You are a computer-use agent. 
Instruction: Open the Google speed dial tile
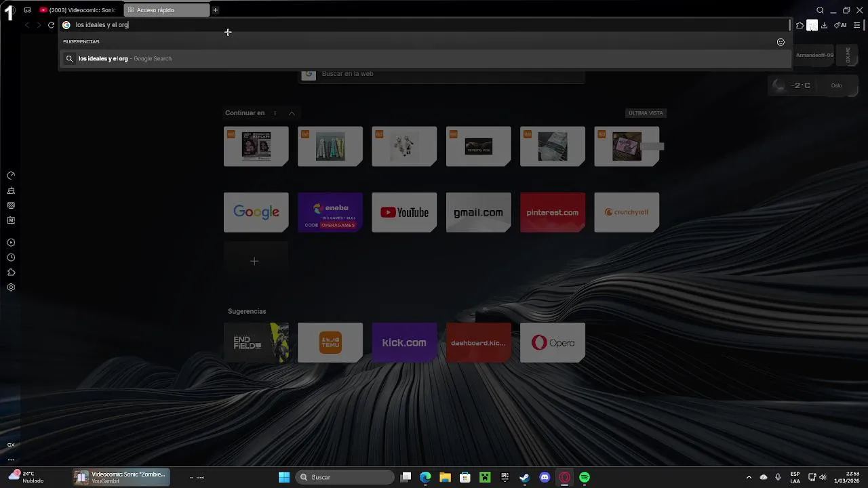[x=256, y=212]
